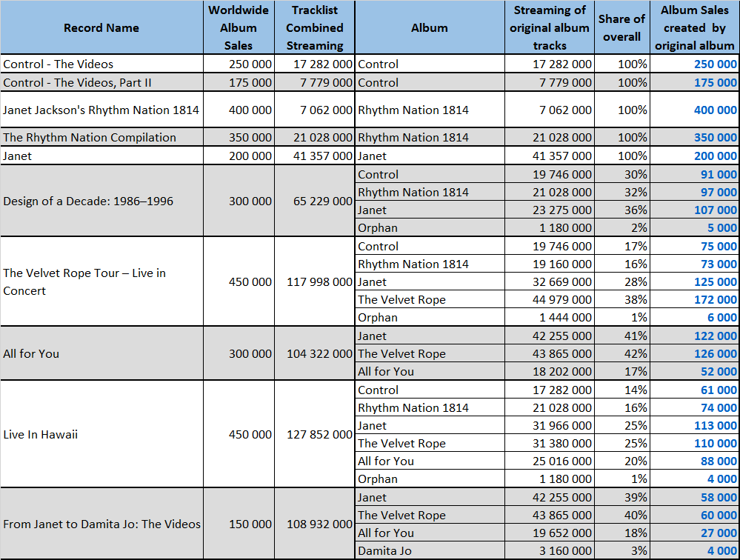Viewport: 740px width, 560px height.
Task: Click the 19 160 000 streaming cell
Action: click(550, 264)
